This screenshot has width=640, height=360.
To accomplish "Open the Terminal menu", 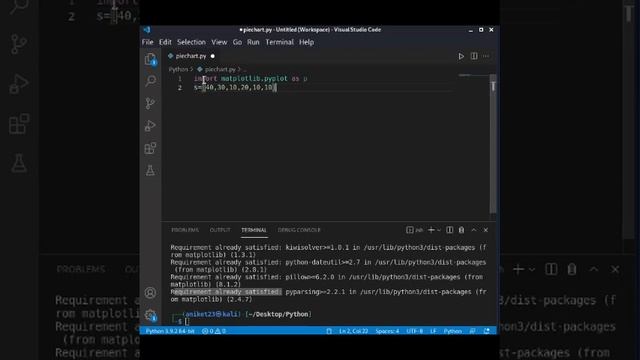I will pyautogui.click(x=280, y=42).
